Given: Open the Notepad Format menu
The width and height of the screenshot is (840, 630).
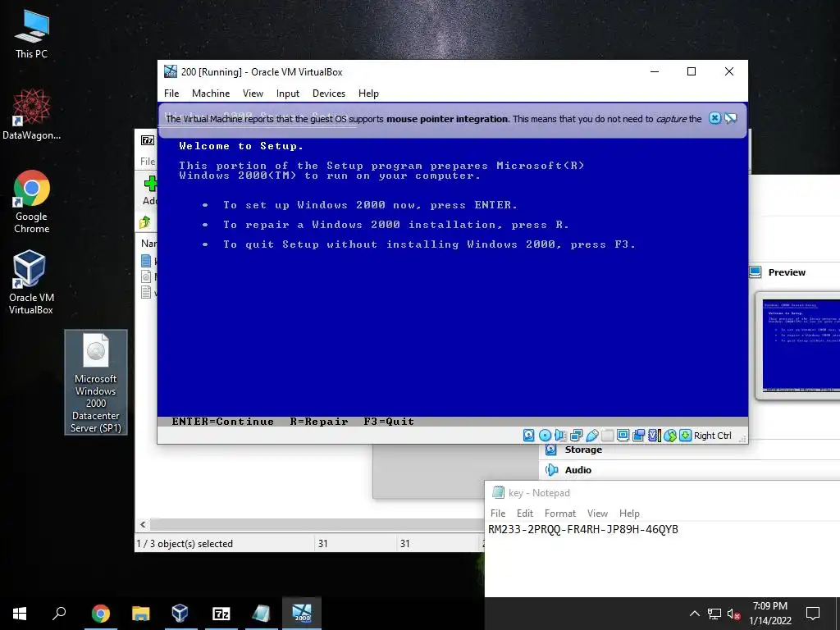Looking at the screenshot, I should coord(559,514).
